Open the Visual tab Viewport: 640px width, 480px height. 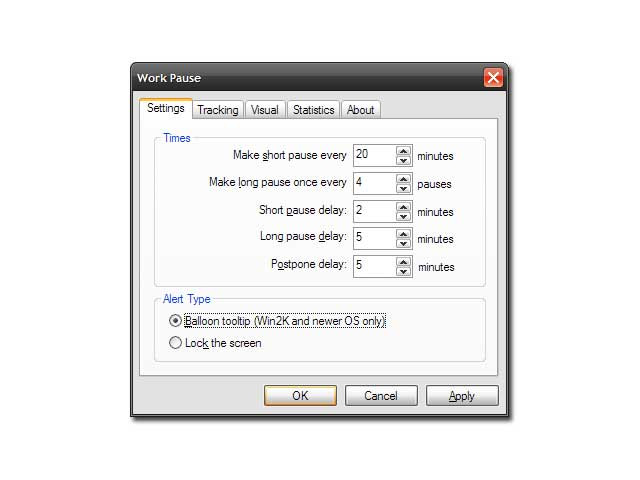[265, 110]
